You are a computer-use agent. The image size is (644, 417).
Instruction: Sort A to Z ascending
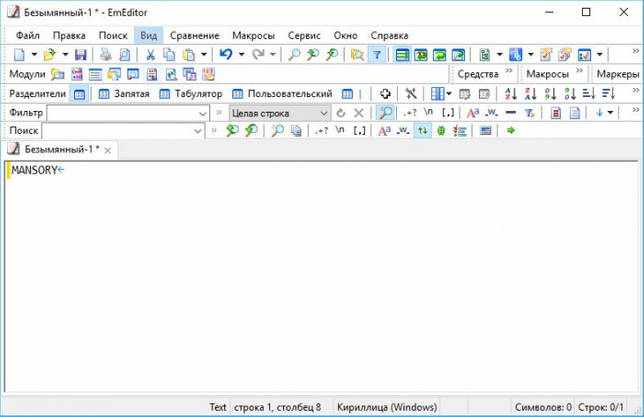(511, 94)
